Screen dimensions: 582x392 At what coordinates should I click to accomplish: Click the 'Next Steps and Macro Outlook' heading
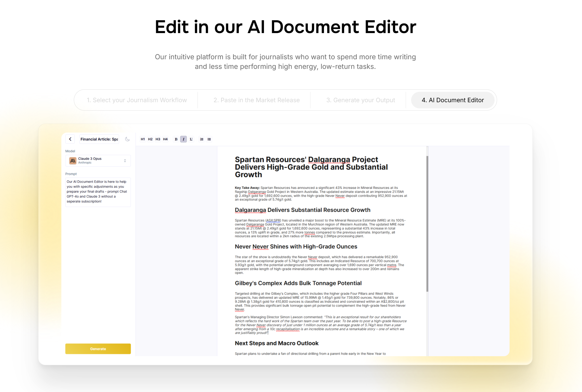(x=277, y=343)
